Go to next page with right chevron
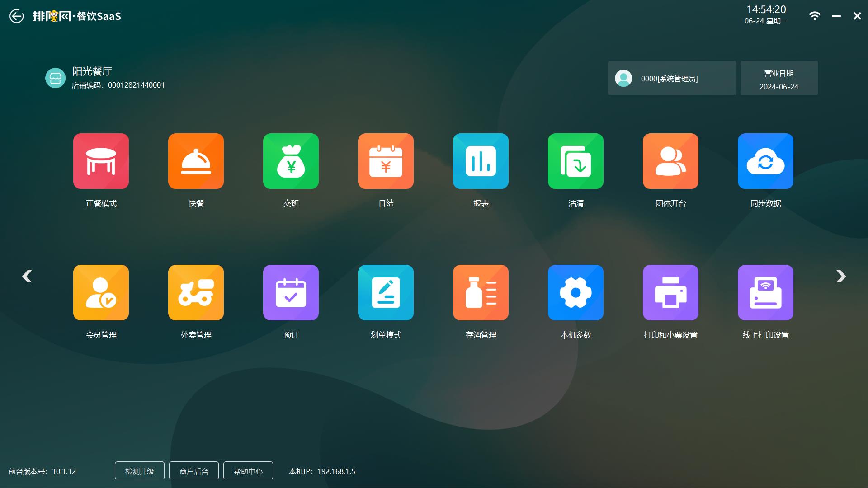Image resolution: width=868 pixels, height=488 pixels. (x=840, y=276)
